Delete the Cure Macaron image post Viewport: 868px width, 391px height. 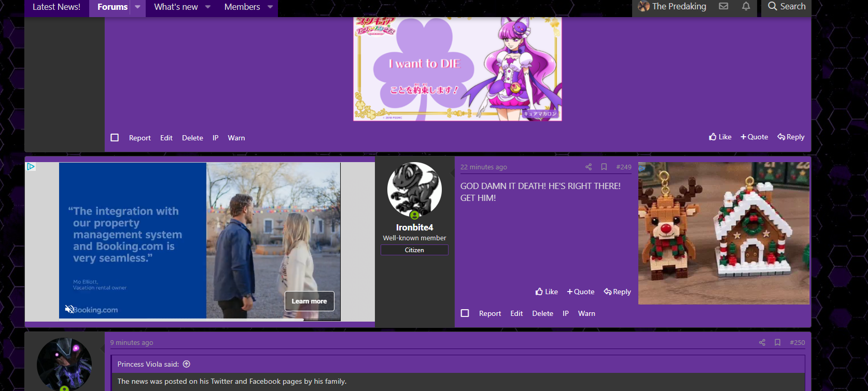[192, 138]
